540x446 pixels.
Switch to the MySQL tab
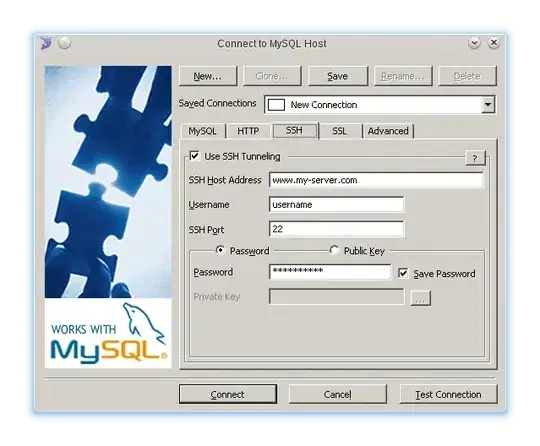pos(202,131)
